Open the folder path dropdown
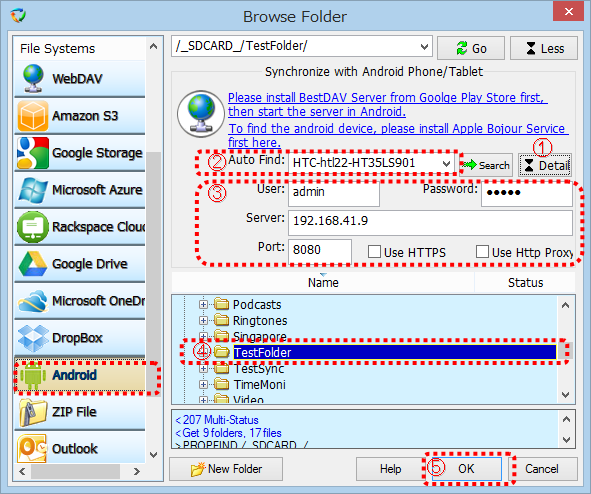This screenshot has width=591, height=494. [424, 47]
